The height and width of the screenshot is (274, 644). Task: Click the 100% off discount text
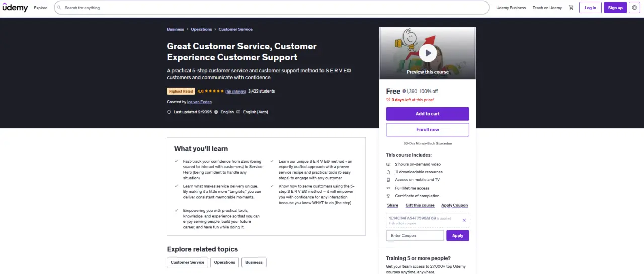[x=429, y=92]
